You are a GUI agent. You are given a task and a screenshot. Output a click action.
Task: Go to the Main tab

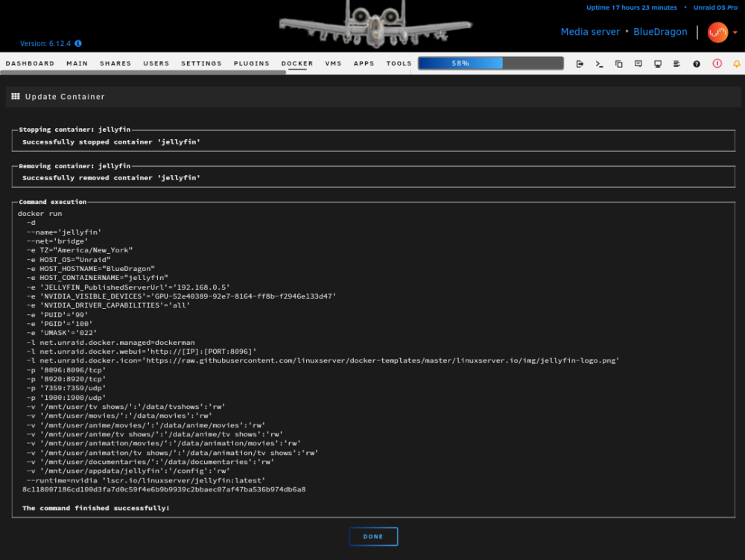[x=77, y=63]
